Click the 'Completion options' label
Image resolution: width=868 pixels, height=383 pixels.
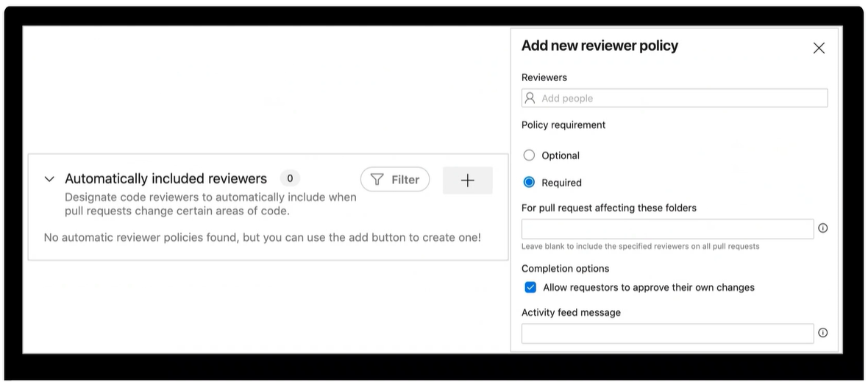[565, 268]
